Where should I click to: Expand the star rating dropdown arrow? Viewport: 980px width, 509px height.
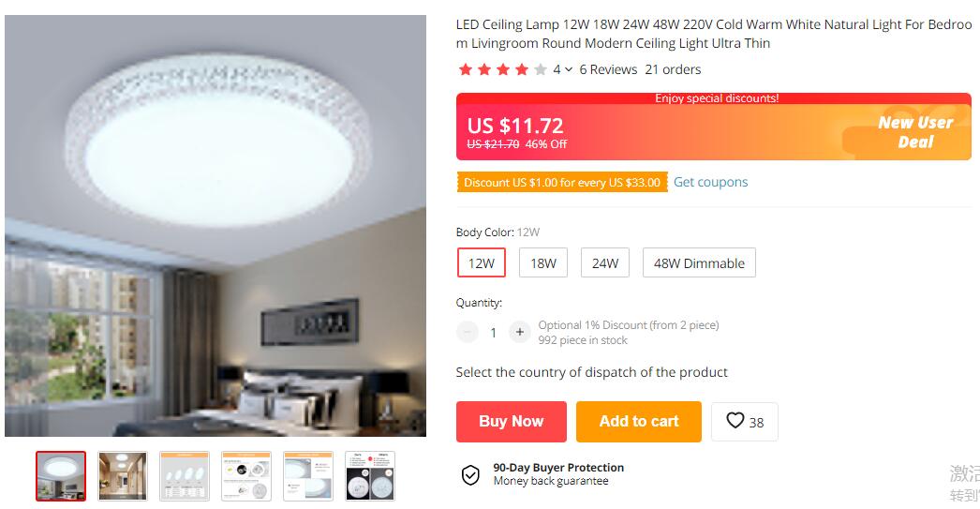(568, 70)
